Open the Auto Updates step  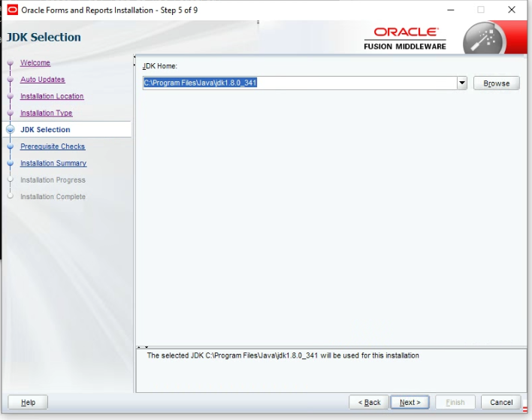click(x=42, y=80)
